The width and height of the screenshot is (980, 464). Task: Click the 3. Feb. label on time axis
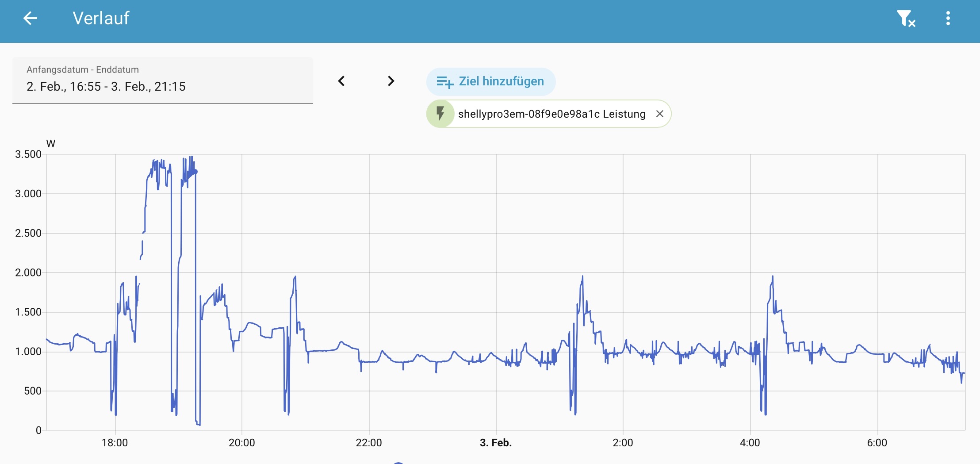496,443
